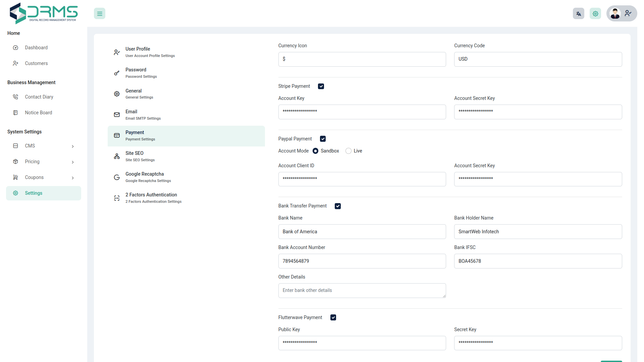
Task: Open the Notice Board page
Action: (x=38, y=113)
